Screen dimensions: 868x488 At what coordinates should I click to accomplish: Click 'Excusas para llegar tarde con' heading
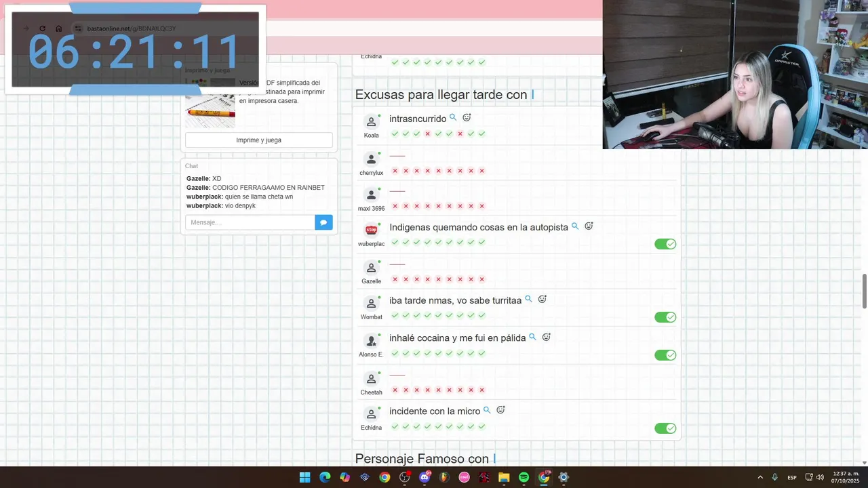pos(445,95)
